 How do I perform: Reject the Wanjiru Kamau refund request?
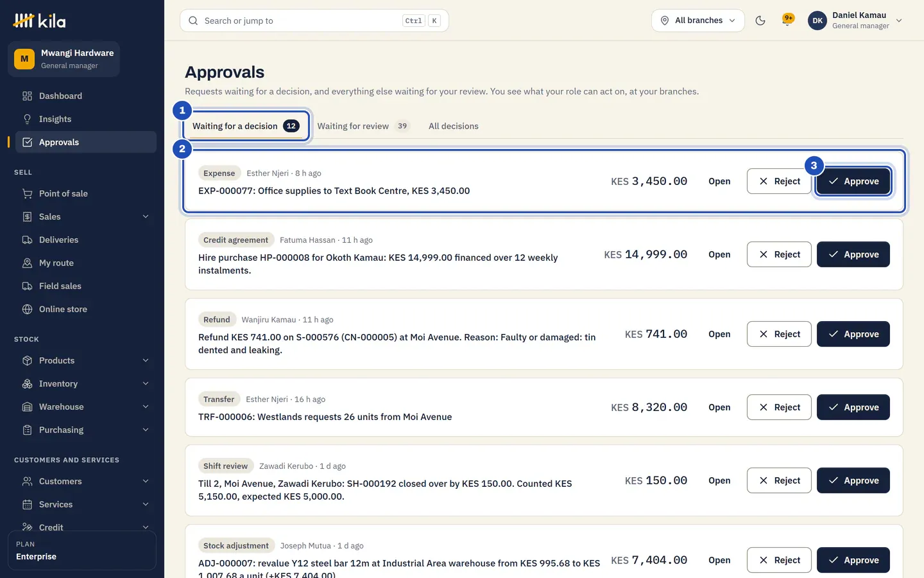coord(779,334)
